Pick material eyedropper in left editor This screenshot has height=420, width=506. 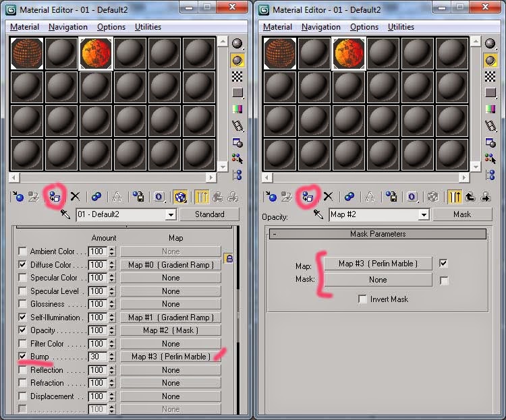pos(65,214)
